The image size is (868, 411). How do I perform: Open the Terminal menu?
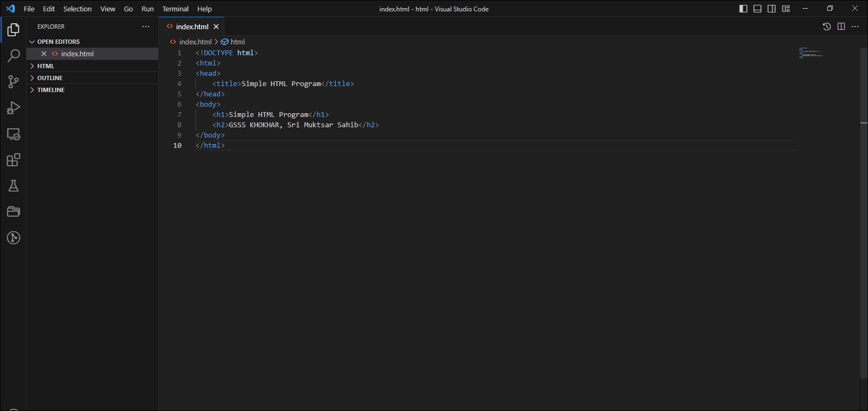175,9
